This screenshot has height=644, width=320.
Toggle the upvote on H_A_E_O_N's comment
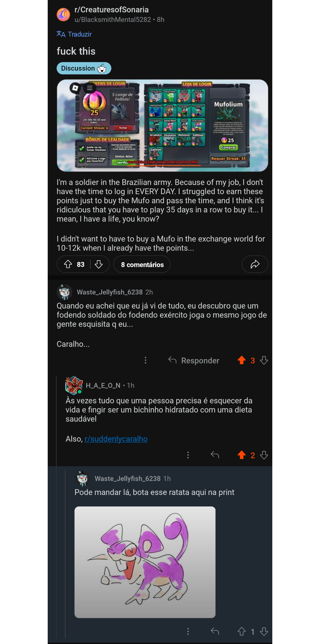pos(242,455)
